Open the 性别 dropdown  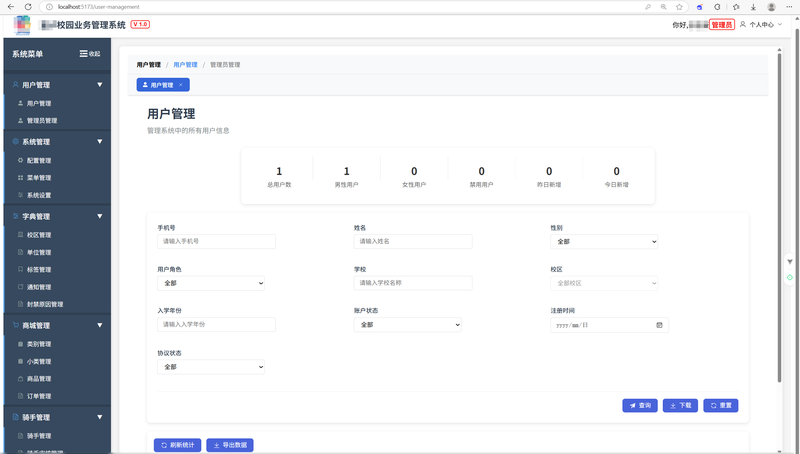604,242
